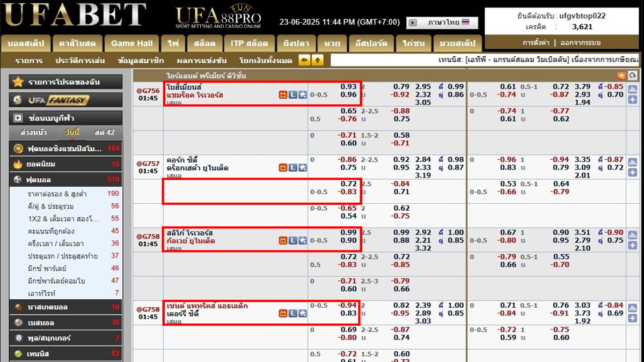Expand the เบสบอล category
The height and width of the screenshot is (362, 644).
pyautogui.click(x=65, y=322)
